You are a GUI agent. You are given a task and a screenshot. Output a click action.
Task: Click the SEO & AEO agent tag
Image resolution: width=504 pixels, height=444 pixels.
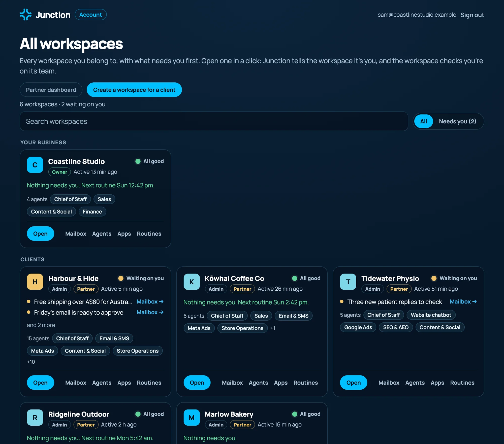[396, 327]
